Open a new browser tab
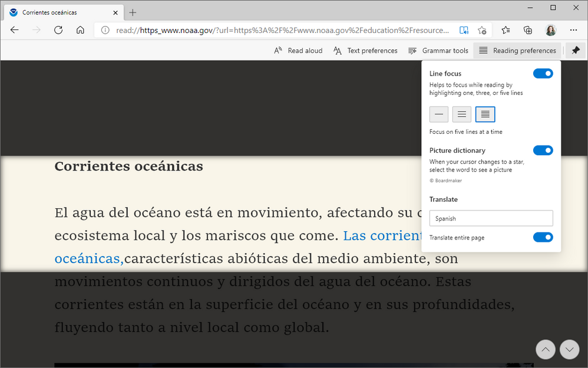The image size is (588, 368). [132, 12]
